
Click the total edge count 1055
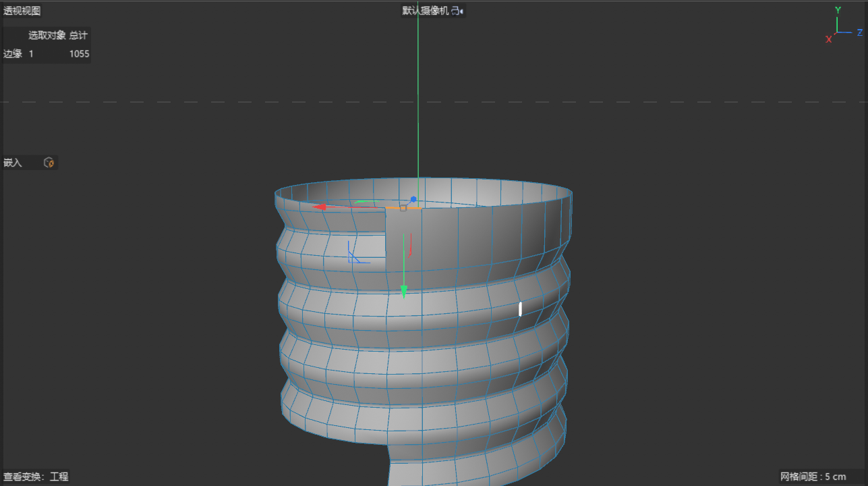click(79, 54)
